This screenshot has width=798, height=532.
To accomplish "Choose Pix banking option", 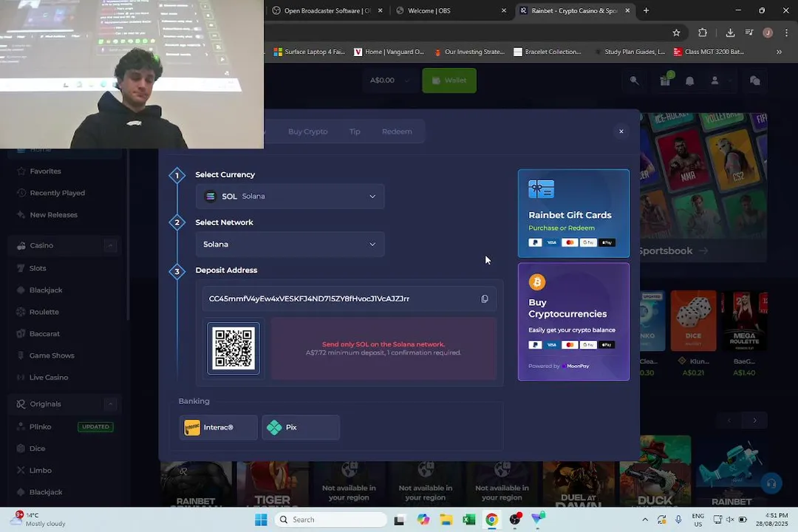I will click(x=301, y=427).
